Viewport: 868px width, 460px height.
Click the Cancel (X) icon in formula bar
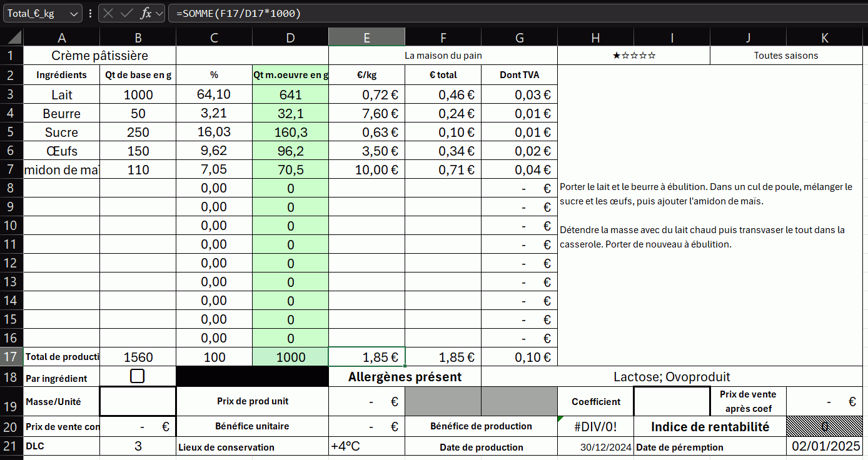point(109,13)
